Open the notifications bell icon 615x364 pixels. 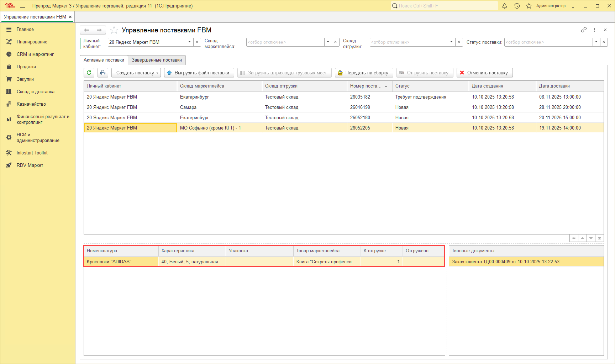point(504,6)
